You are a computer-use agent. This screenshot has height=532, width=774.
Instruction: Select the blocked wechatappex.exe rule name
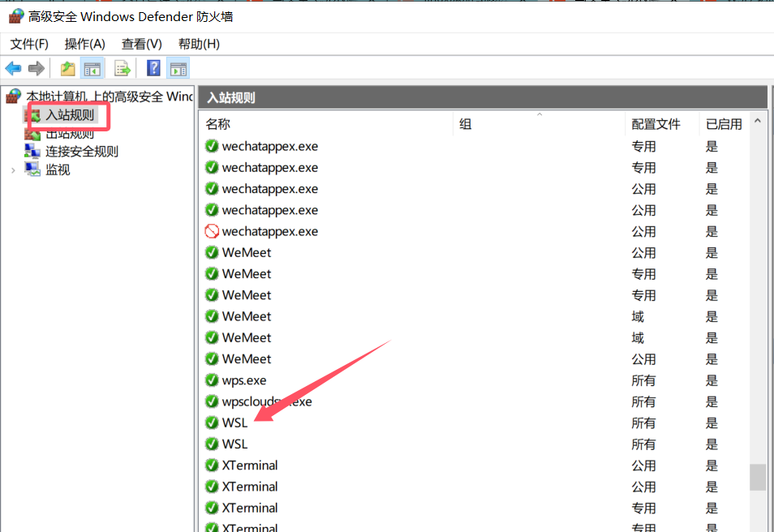(x=270, y=231)
